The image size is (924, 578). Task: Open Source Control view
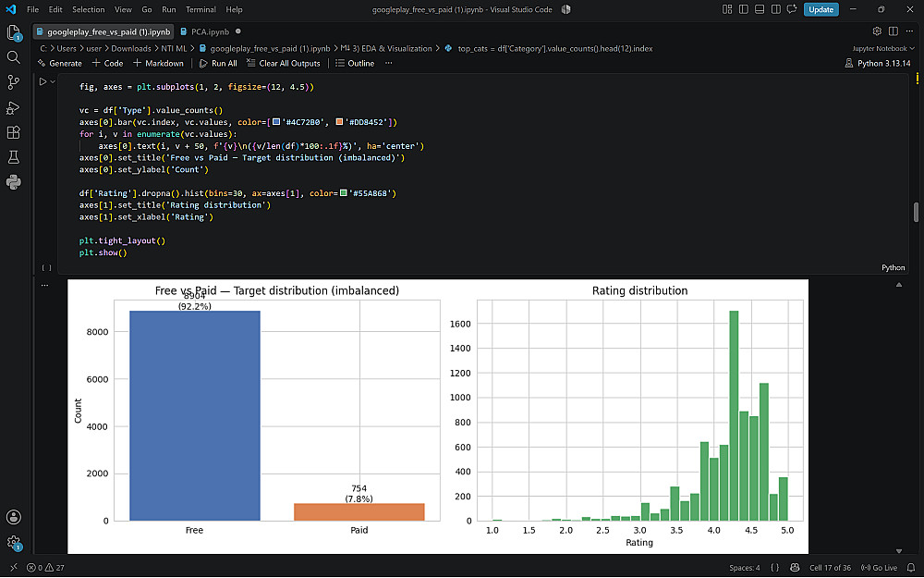13,82
